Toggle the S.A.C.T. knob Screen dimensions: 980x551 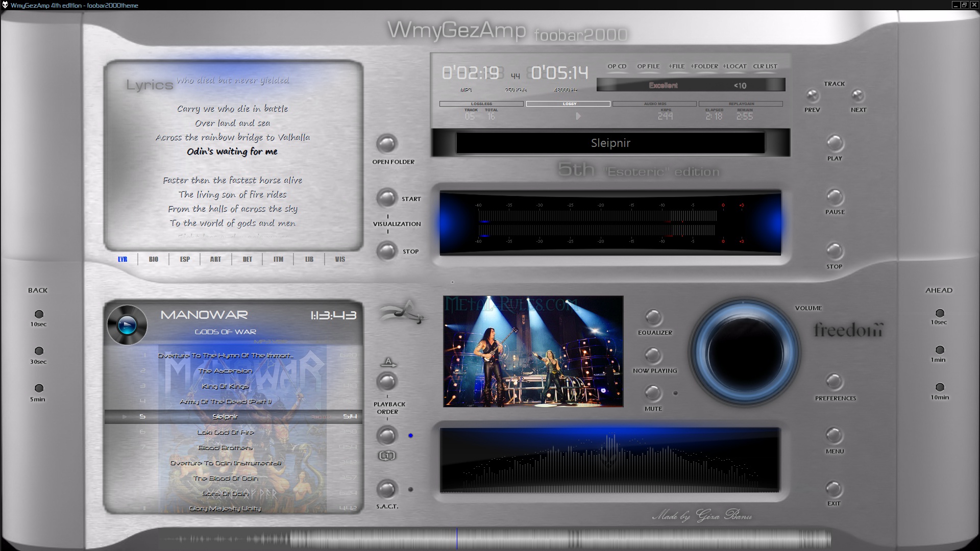tap(386, 489)
